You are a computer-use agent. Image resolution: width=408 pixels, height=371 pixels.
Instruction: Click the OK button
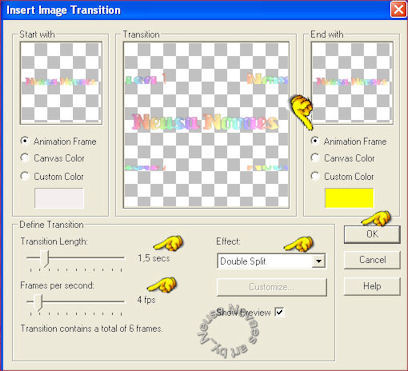[x=372, y=234]
